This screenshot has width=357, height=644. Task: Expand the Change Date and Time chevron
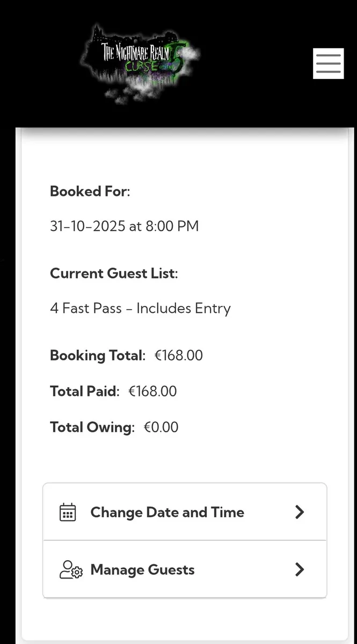click(300, 512)
